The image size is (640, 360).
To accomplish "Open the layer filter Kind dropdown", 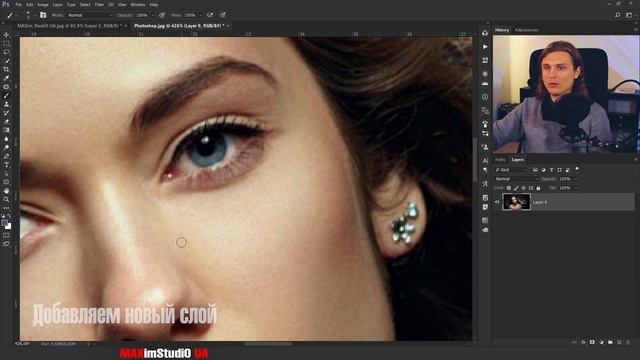I will 511,170.
